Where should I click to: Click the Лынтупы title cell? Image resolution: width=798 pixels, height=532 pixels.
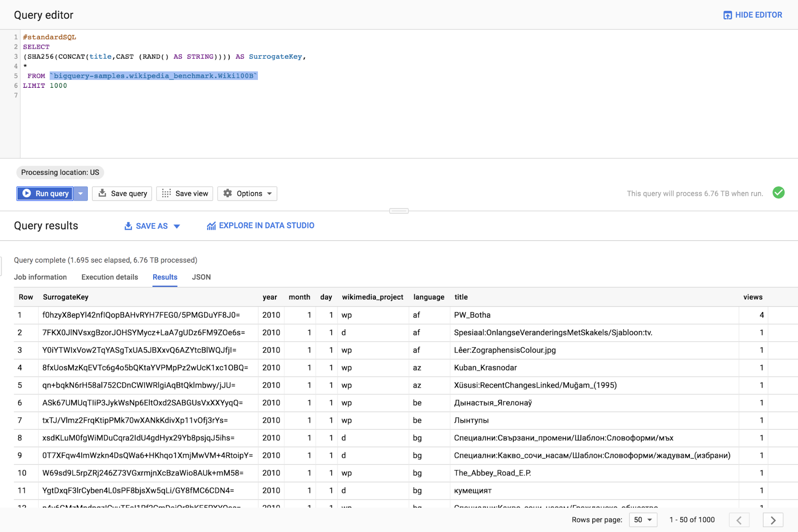471,420
